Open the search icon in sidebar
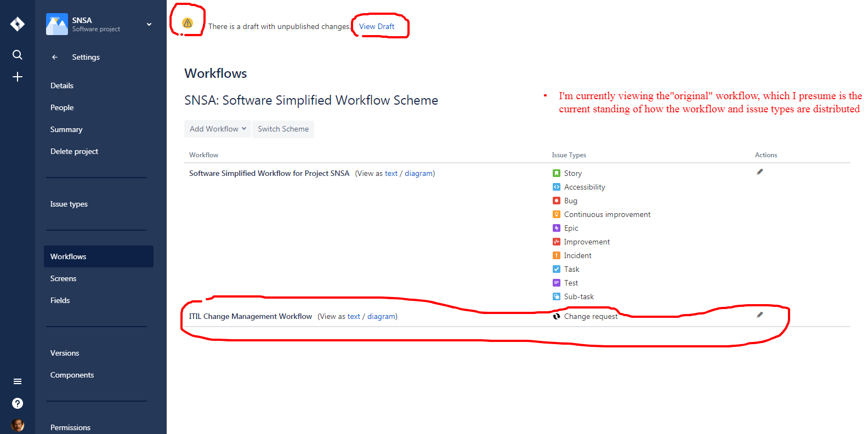The height and width of the screenshot is (434, 868). pyautogui.click(x=18, y=55)
